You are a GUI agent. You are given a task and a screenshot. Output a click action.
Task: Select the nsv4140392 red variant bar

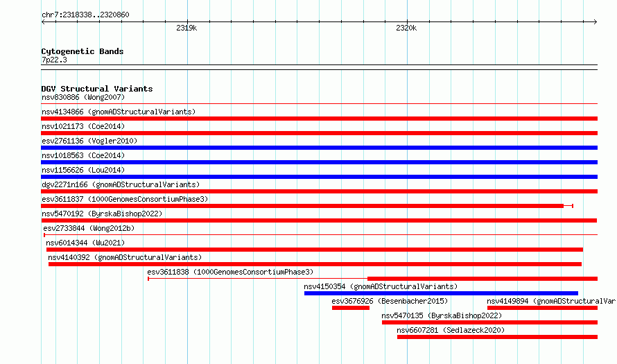(x=315, y=264)
